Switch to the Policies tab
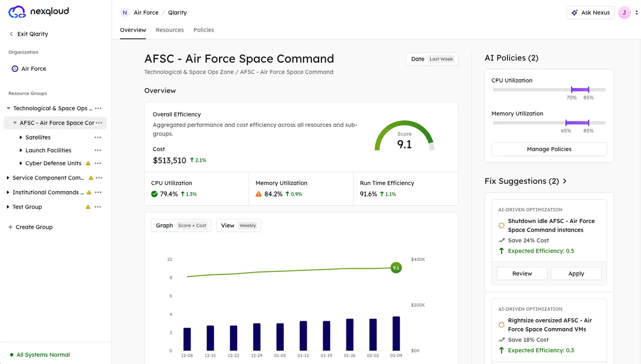 click(204, 30)
